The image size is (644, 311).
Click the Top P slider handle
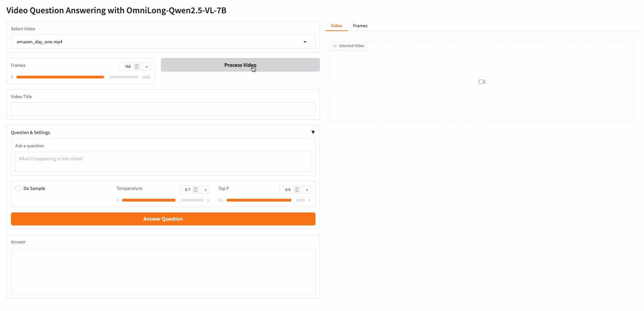click(294, 200)
